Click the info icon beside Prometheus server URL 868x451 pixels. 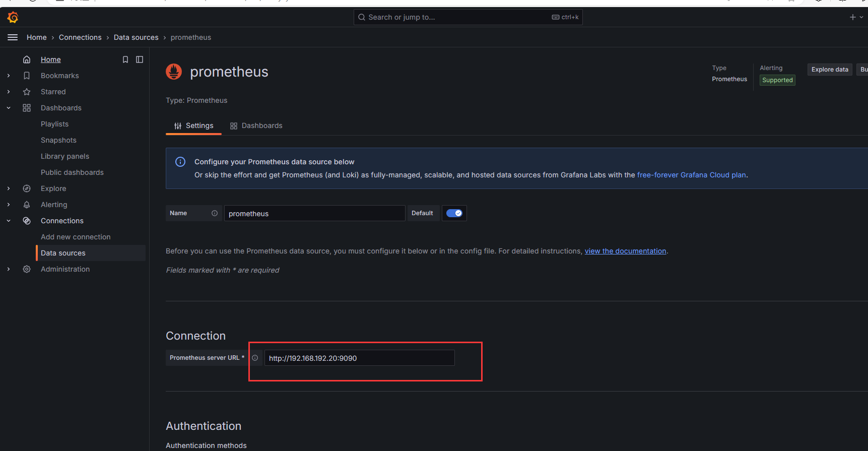[x=255, y=358]
